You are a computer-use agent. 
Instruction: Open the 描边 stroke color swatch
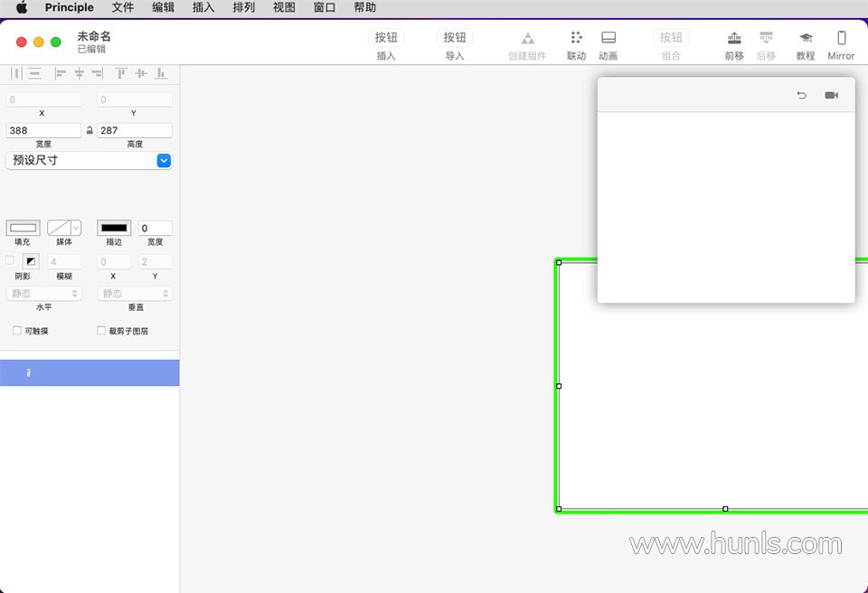114,228
